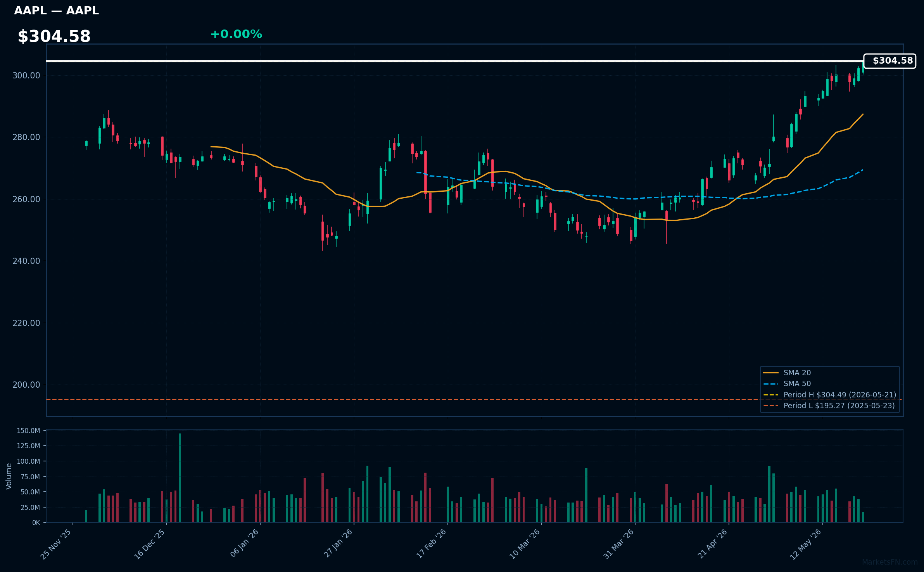Click the 17 Feb '26 date label

[x=431, y=544]
